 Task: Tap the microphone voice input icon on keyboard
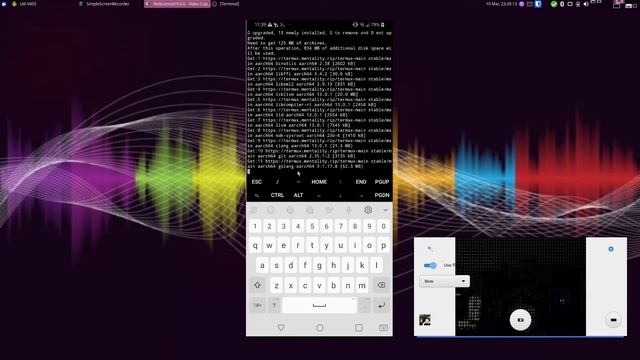(349, 210)
